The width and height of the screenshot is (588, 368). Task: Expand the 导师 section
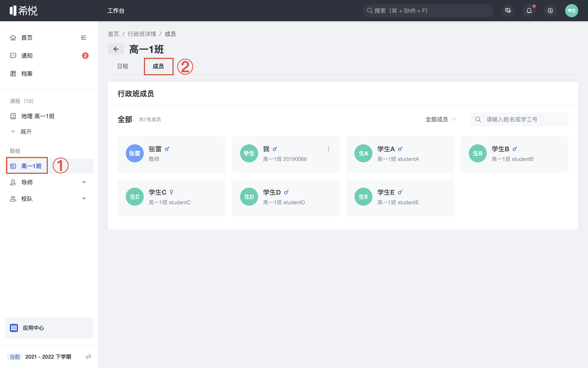pyautogui.click(x=84, y=182)
